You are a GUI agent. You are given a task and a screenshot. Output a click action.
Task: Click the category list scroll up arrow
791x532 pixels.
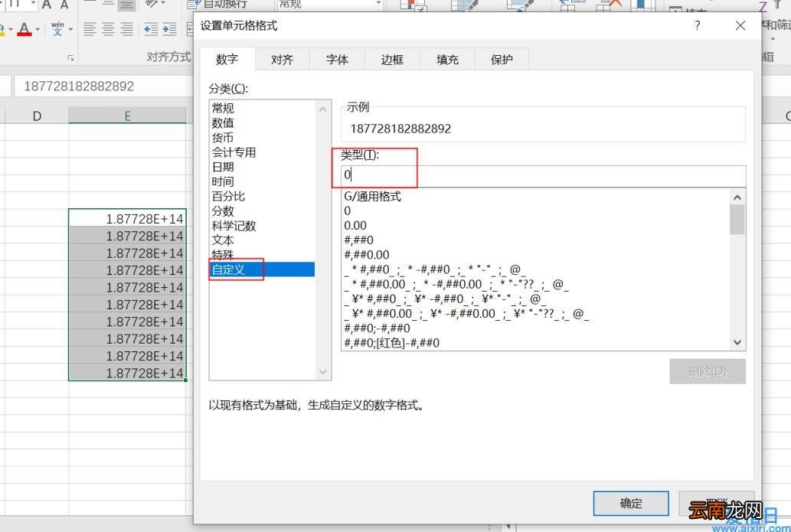coord(323,109)
